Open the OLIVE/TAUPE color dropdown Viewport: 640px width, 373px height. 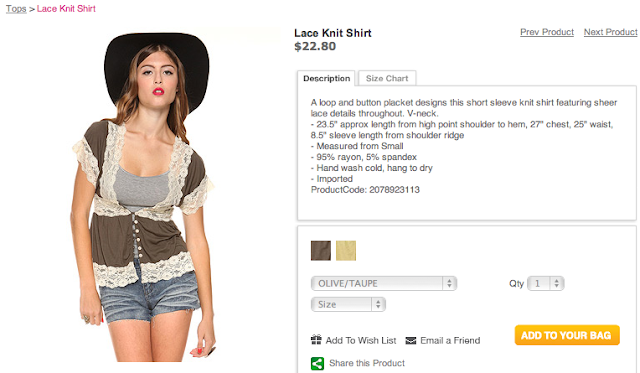pyautogui.click(x=384, y=283)
